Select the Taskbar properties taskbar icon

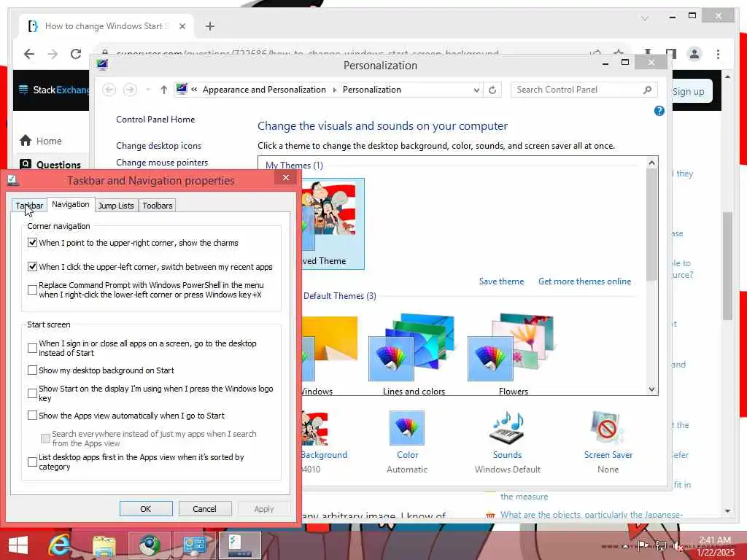pyautogui.click(x=239, y=545)
